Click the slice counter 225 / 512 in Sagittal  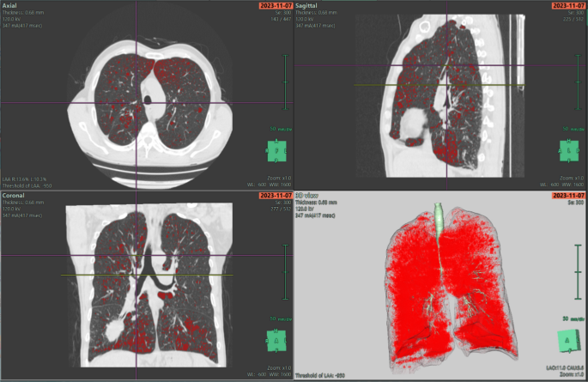[x=573, y=19]
